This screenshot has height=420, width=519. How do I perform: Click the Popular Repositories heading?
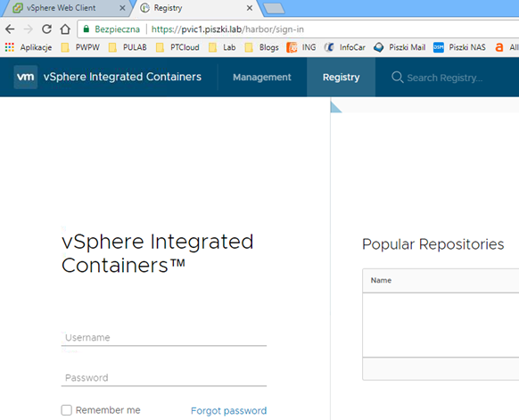432,244
